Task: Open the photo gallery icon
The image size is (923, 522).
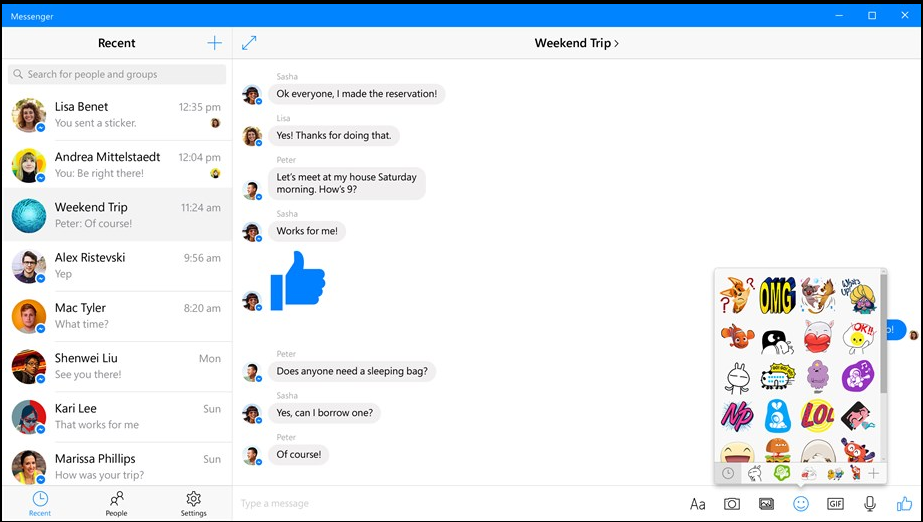Action: (766, 504)
